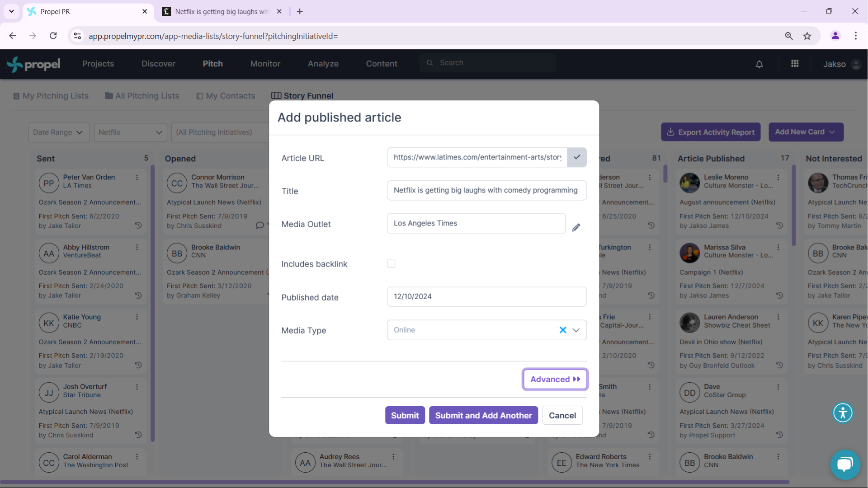
Task: Click the Propel search box
Action: click(x=487, y=63)
